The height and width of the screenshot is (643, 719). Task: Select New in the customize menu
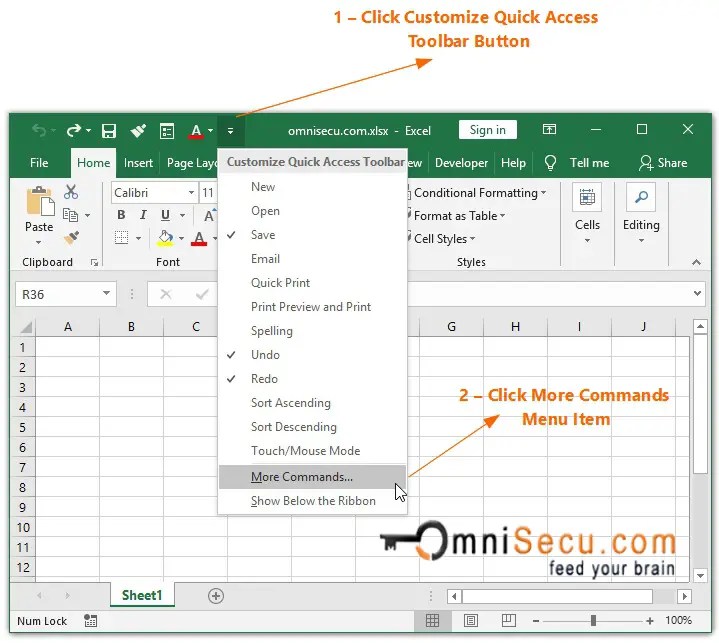pyautogui.click(x=312, y=187)
